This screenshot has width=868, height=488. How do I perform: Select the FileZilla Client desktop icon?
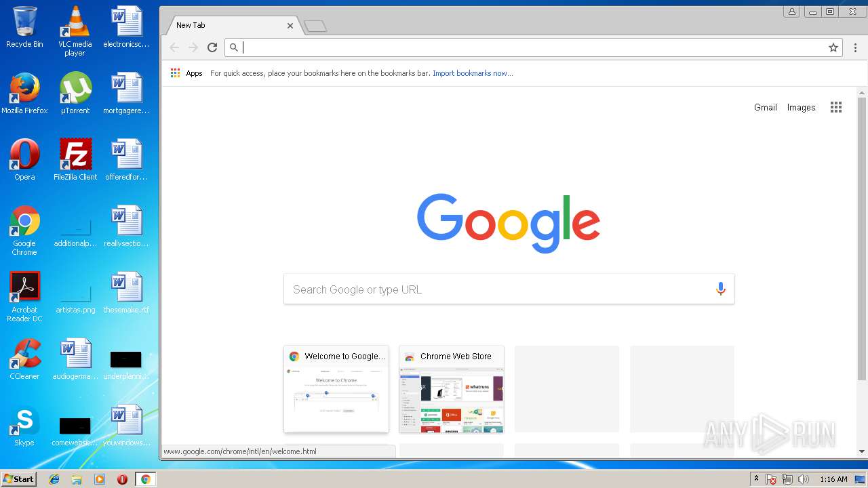coord(75,160)
